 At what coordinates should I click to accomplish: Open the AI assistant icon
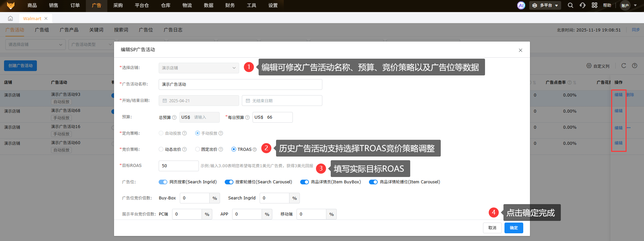[x=521, y=5]
